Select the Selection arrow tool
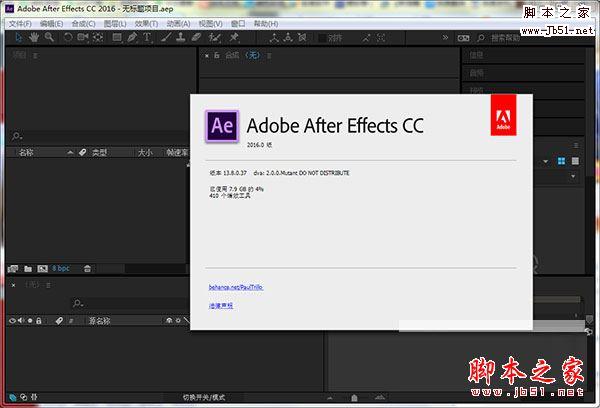This screenshot has width=600, height=408. click(x=18, y=38)
